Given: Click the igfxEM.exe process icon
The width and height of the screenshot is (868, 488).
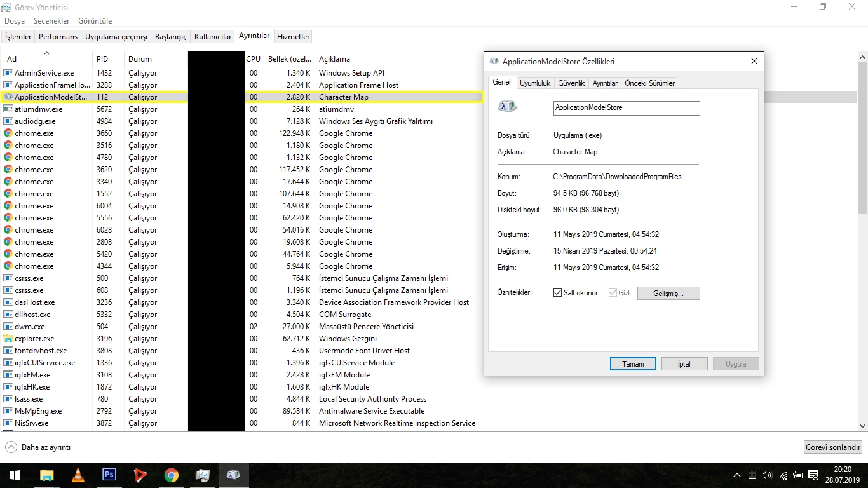Looking at the screenshot, I should 8,375.
